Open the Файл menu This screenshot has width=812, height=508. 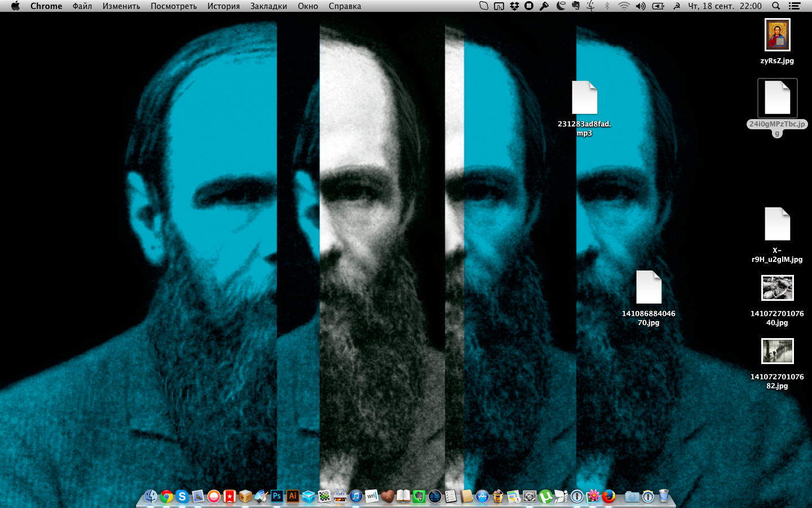pos(82,6)
